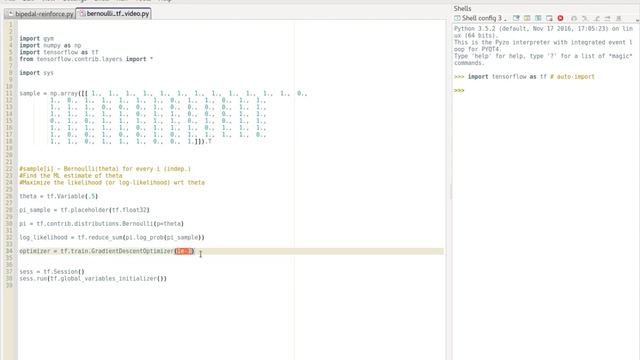Click the empty shell prompt >>>
Screen dimensions: 640x360
coord(459,90)
